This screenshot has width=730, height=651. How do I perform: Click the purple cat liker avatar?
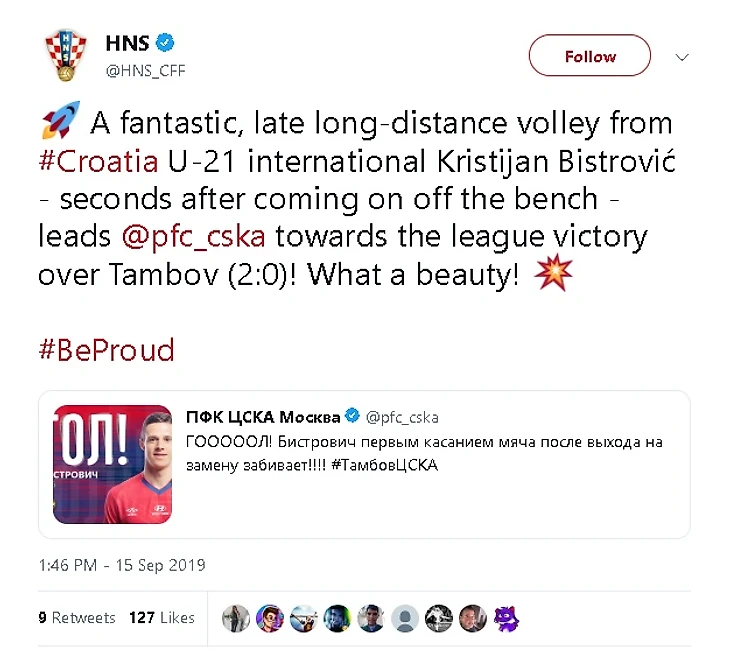[x=506, y=618]
